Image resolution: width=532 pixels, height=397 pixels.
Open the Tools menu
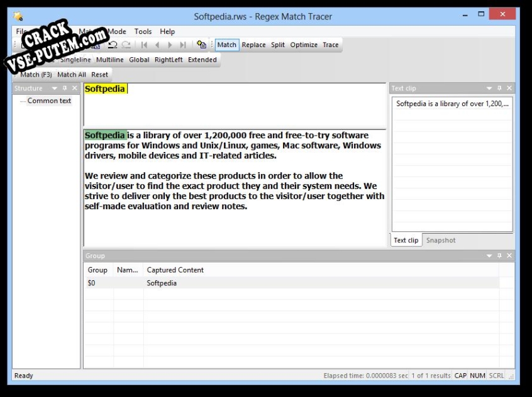143,31
